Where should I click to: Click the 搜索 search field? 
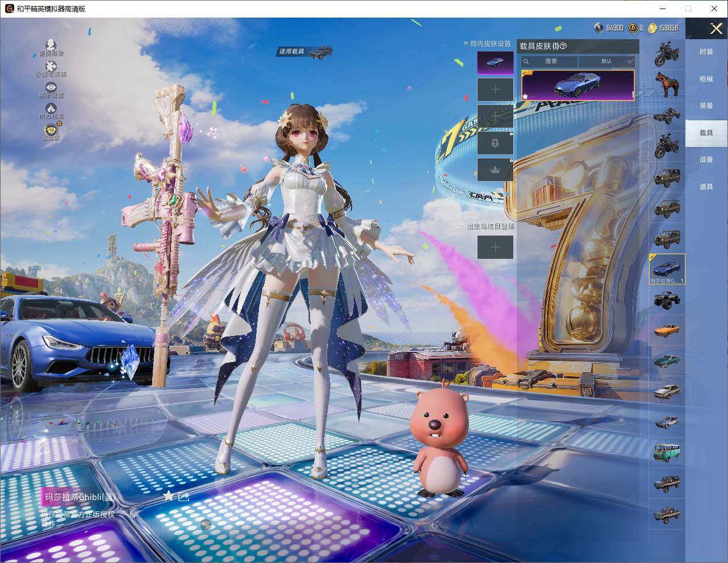(x=550, y=61)
